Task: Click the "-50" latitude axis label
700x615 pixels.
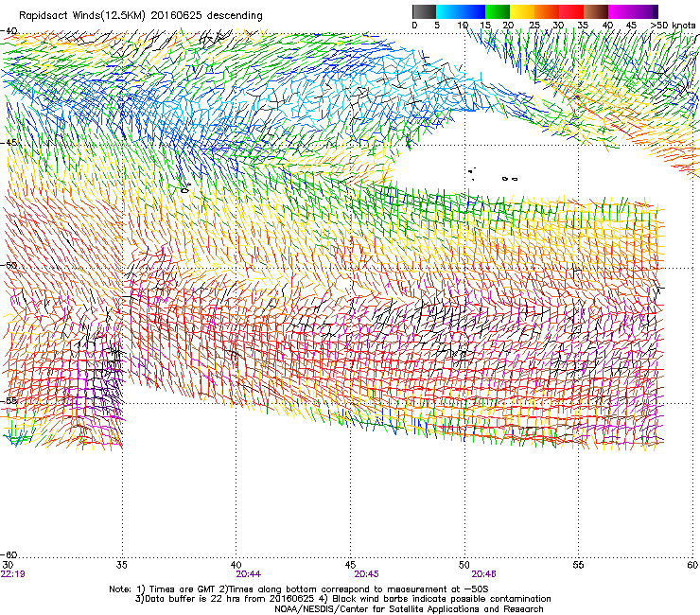Action: (x=9, y=265)
